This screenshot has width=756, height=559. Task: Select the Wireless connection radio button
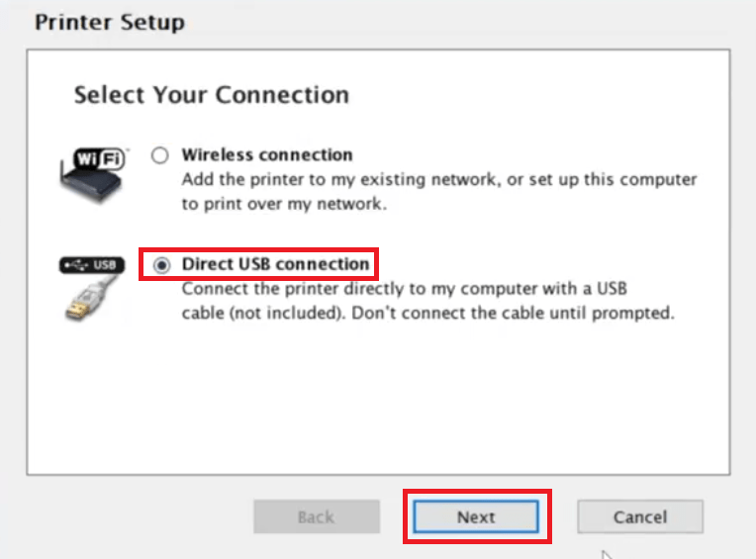pos(159,155)
